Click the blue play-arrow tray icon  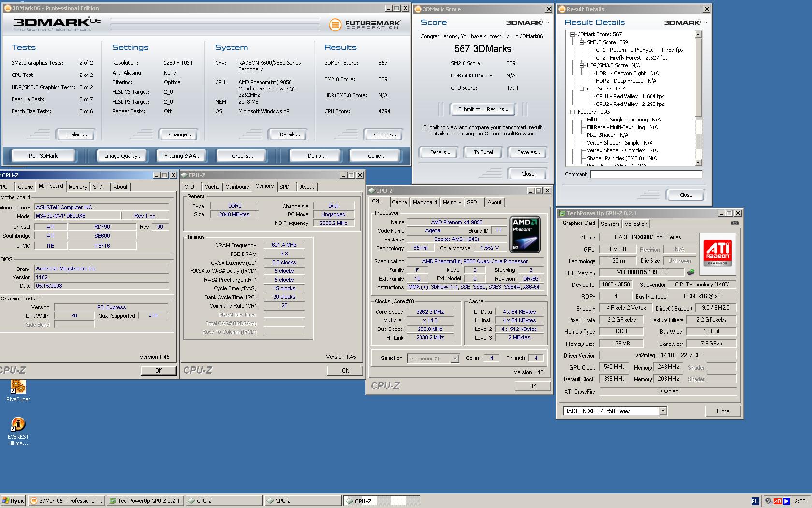coord(786,501)
